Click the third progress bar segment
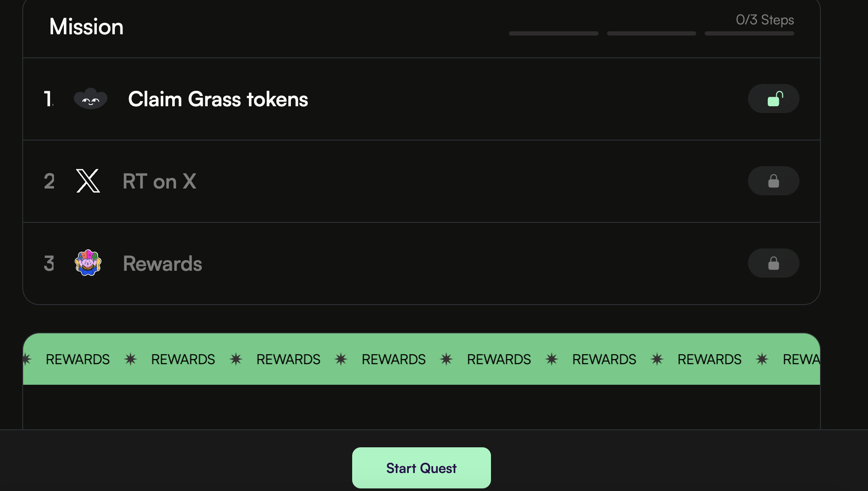This screenshot has width=868, height=491. click(749, 33)
